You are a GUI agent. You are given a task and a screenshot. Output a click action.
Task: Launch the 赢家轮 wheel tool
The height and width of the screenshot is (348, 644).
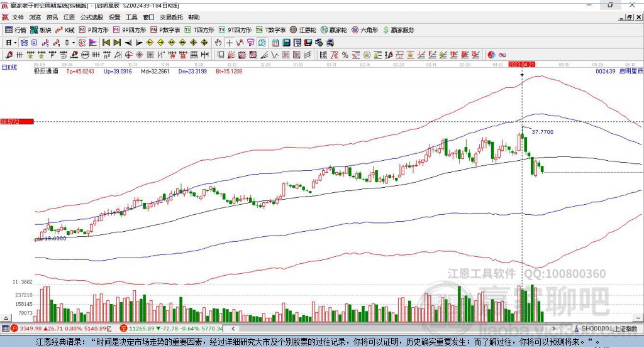click(x=333, y=30)
